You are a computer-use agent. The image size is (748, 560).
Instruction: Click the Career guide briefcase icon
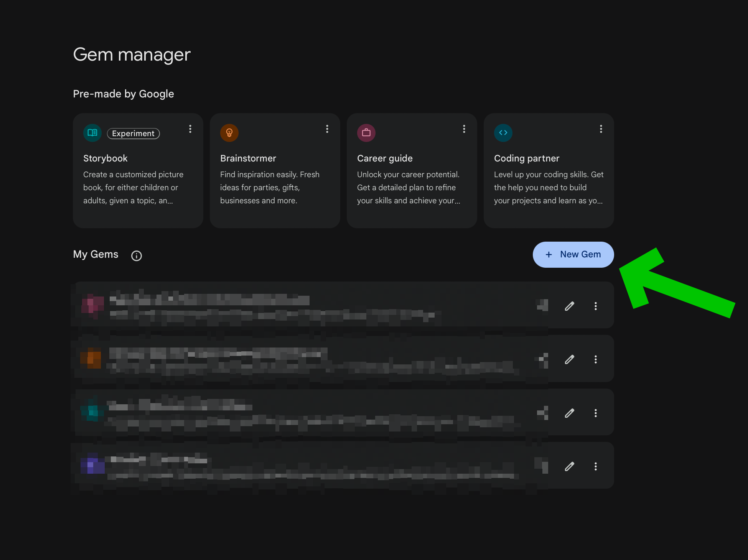coord(366,133)
